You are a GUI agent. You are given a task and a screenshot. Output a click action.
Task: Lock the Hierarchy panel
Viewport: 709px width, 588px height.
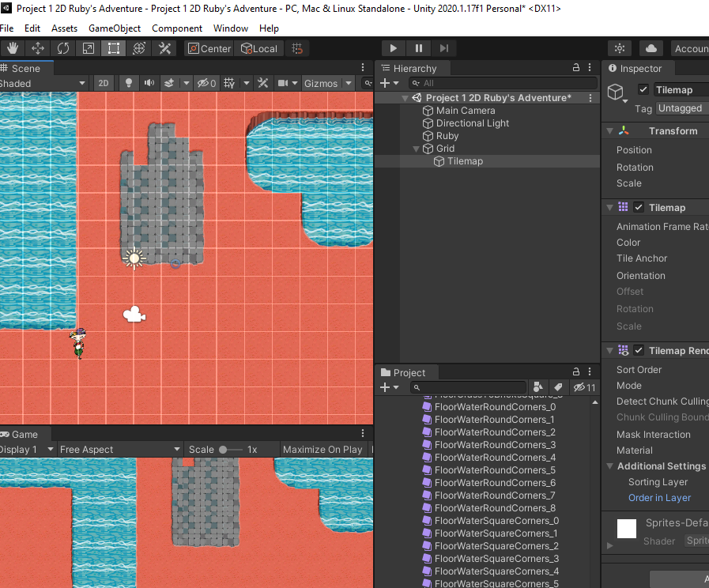(576, 67)
